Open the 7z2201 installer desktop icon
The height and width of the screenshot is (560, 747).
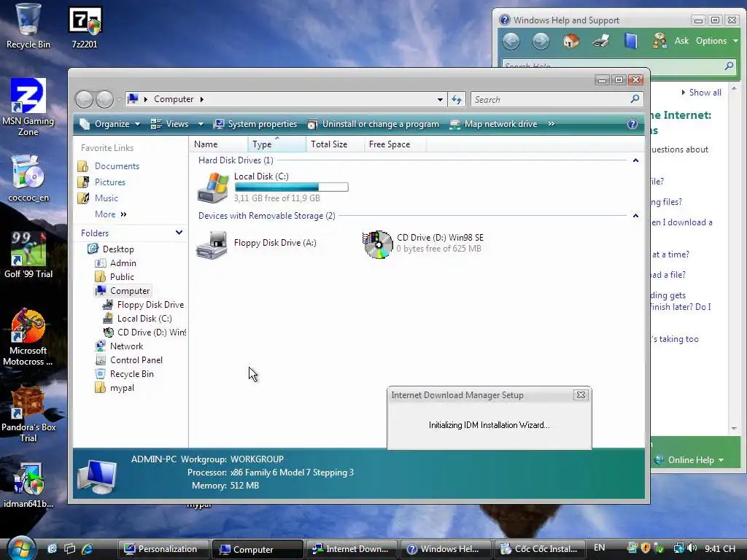(85, 26)
